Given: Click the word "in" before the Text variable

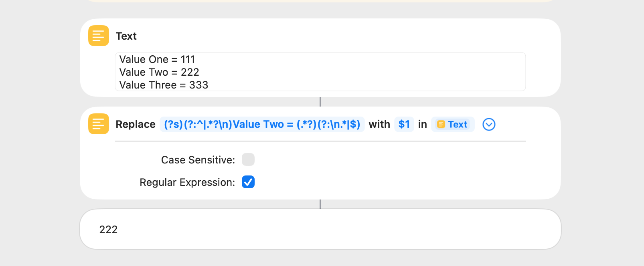Looking at the screenshot, I should (x=422, y=125).
